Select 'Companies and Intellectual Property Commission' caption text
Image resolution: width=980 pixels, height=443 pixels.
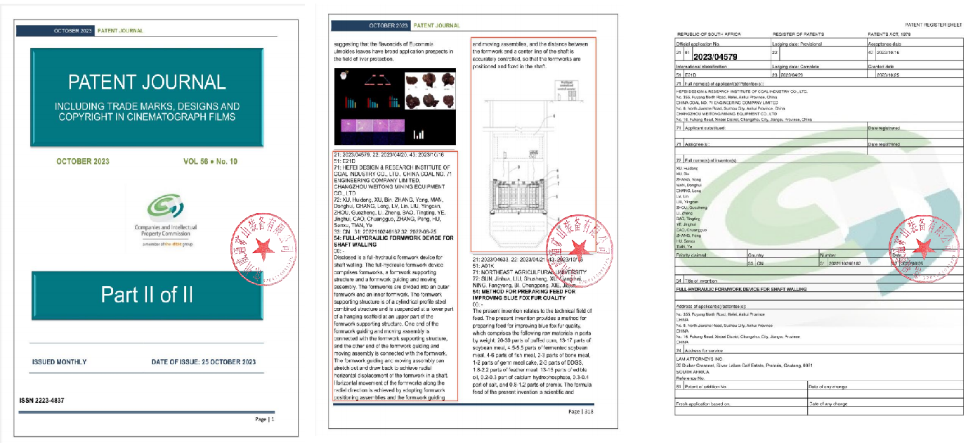tap(167, 230)
